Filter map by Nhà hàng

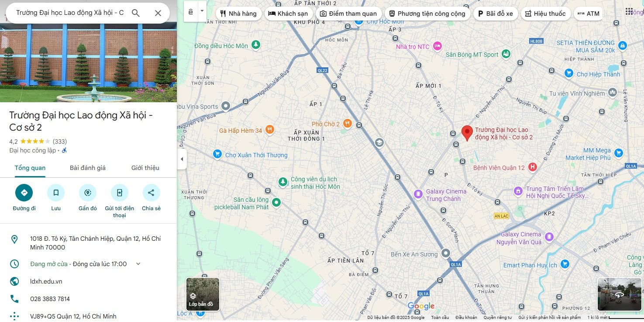pyautogui.click(x=238, y=14)
